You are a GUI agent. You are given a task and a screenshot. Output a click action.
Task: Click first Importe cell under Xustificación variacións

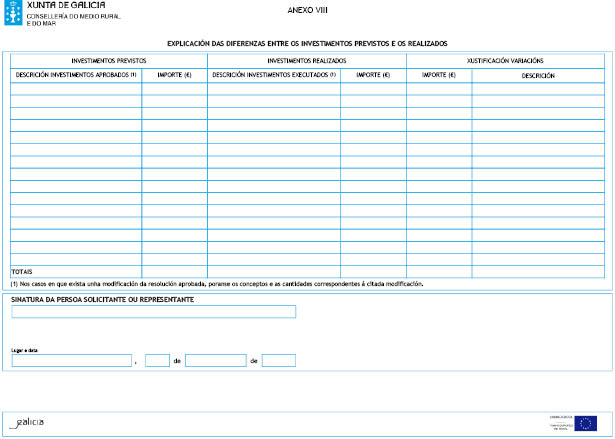[x=439, y=88]
